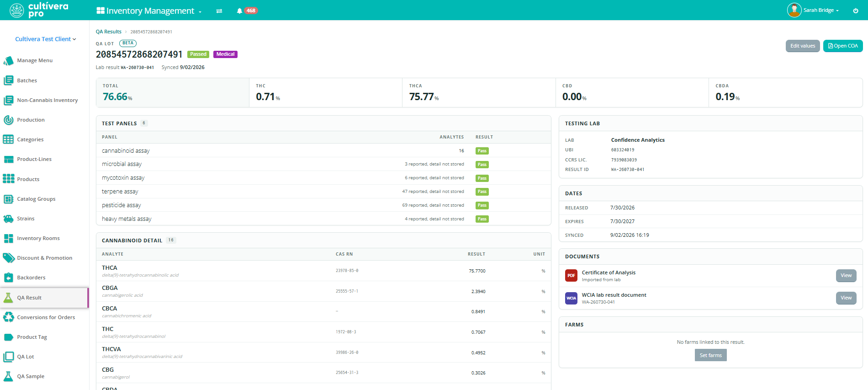Click the swap arrows icon in header
Image resolution: width=868 pixels, height=390 pixels.
219,11
